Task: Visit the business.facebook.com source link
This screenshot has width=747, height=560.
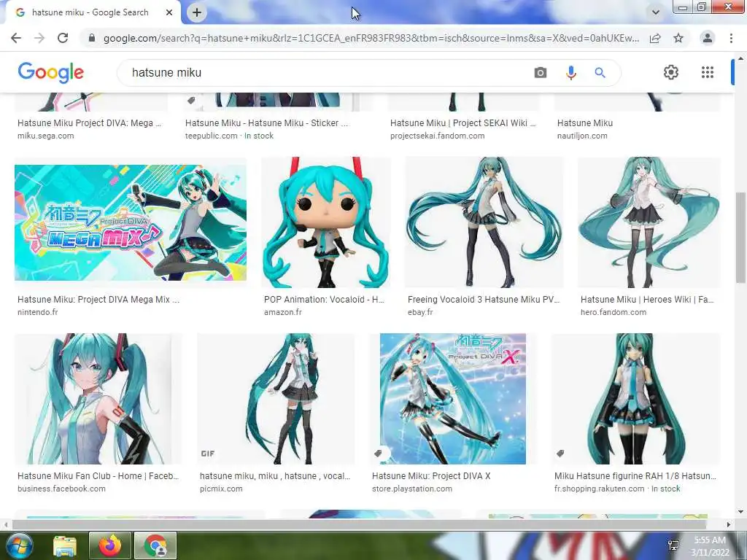Action: pyautogui.click(x=61, y=489)
